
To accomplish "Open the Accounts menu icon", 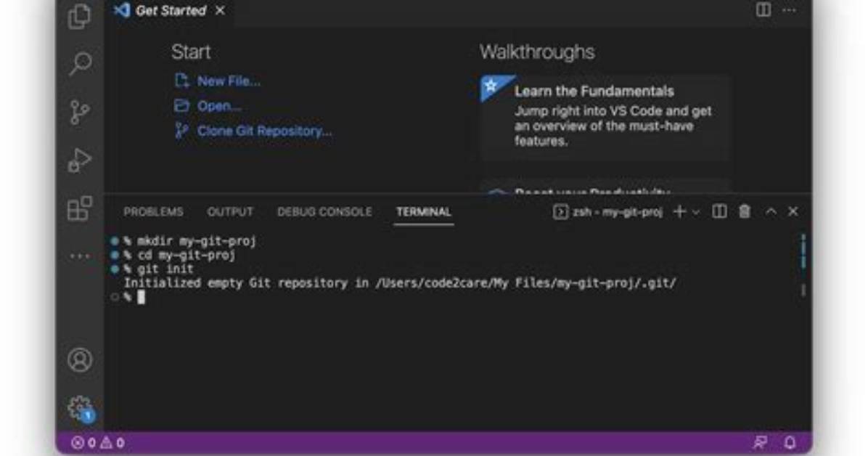I will click(x=80, y=360).
